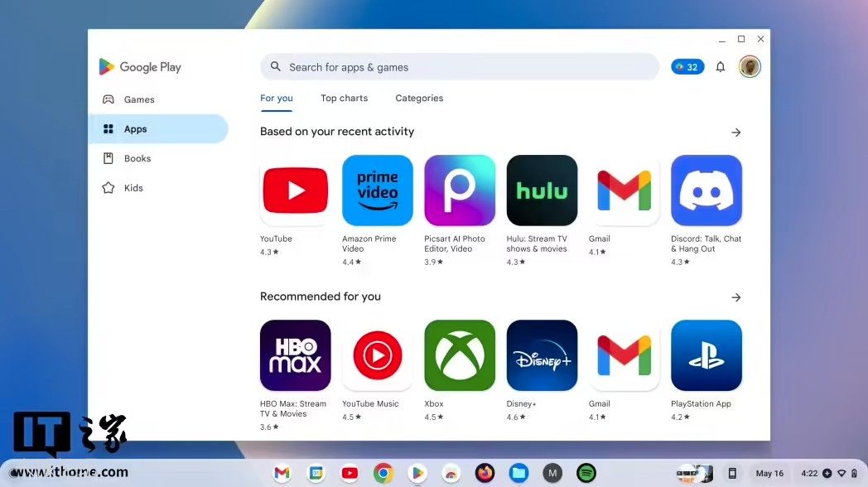Open the Amazon Prime Video app icon

(x=378, y=190)
